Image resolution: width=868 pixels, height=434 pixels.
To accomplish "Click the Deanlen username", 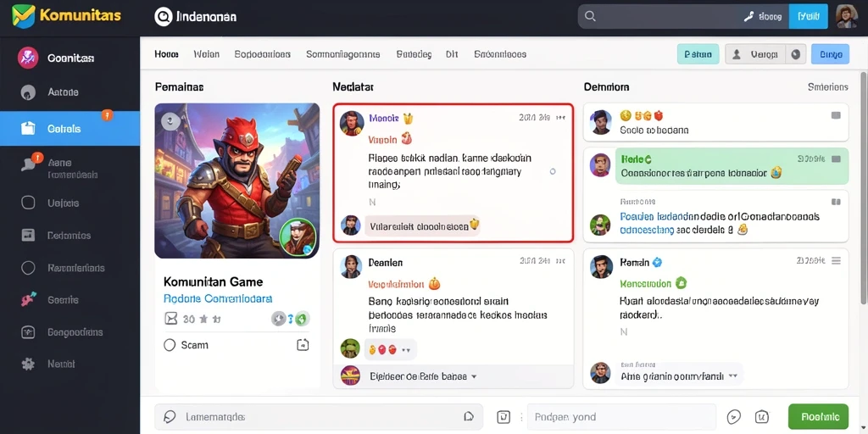I will point(386,263).
